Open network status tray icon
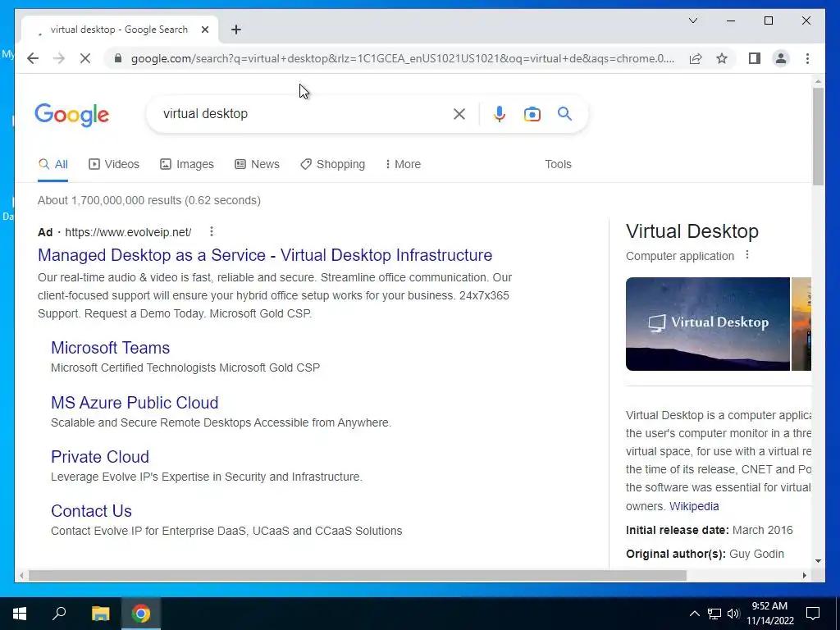This screenshot has height=630, width=840. pos(714,614)
